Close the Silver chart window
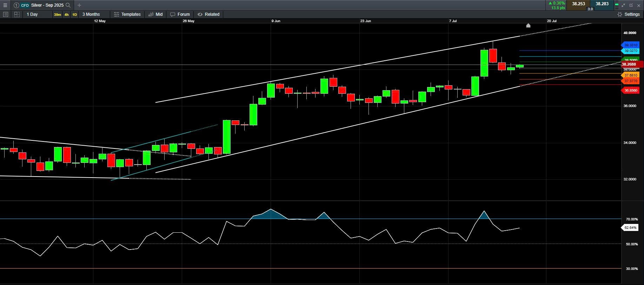This screenshot has width=644, height=285. [639, 5]
